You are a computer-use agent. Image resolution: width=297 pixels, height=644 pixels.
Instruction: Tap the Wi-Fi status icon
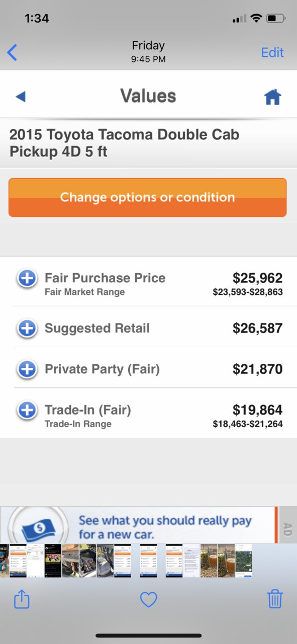pos(256,19)
